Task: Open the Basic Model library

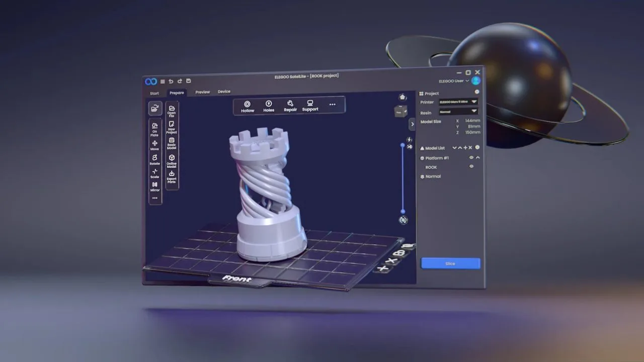Action: point(172,143)
